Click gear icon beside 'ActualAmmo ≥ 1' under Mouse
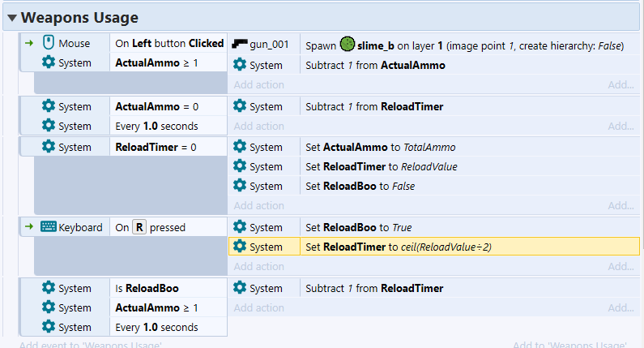Image resolution: width=644 pixels, height=348 pixels. (x=49, y=62)
